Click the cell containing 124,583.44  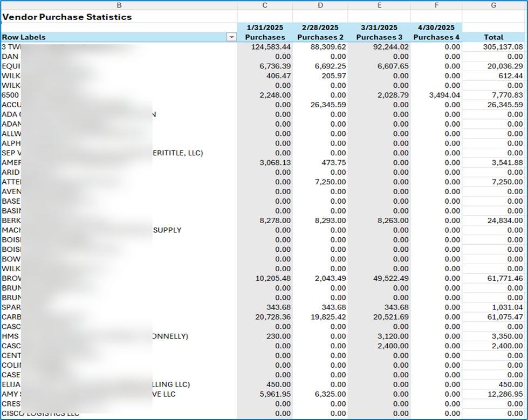tap(271, 47)
